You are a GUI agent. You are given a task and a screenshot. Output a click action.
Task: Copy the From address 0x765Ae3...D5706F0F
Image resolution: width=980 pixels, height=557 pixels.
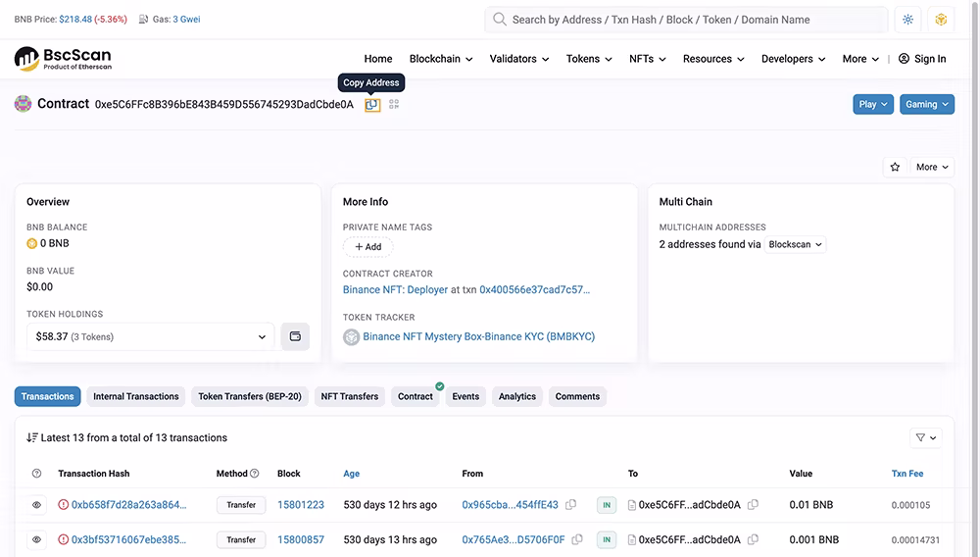(577, 539)
